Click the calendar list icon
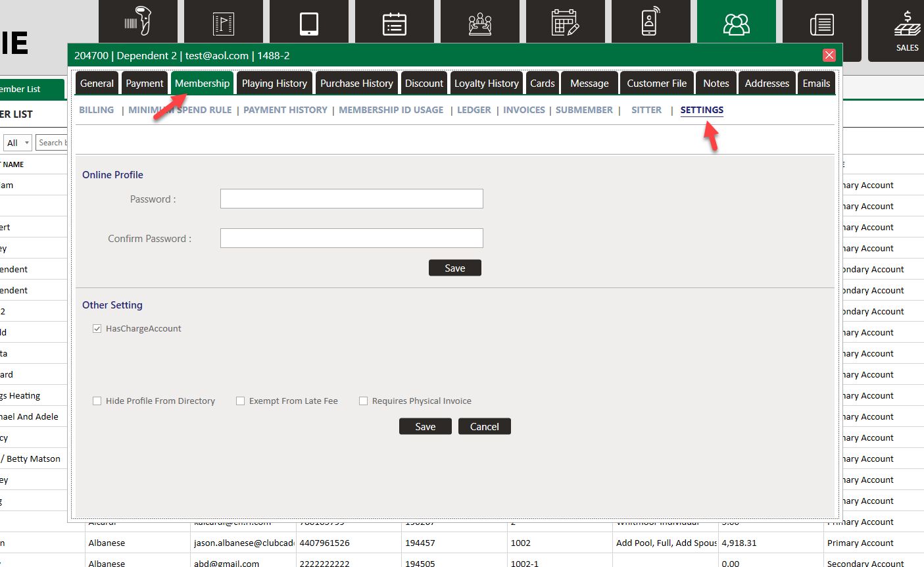The image size is (924, 567). click(x=395, y=24)
